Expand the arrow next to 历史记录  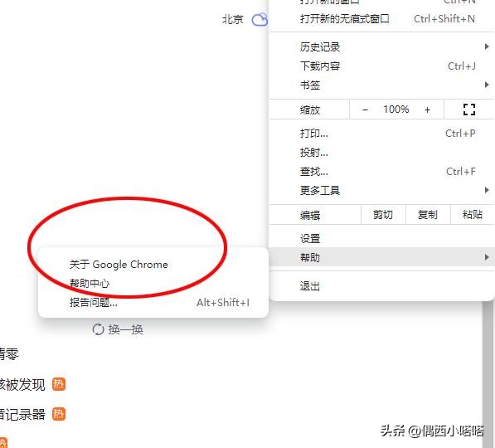(x=487, y=46)
